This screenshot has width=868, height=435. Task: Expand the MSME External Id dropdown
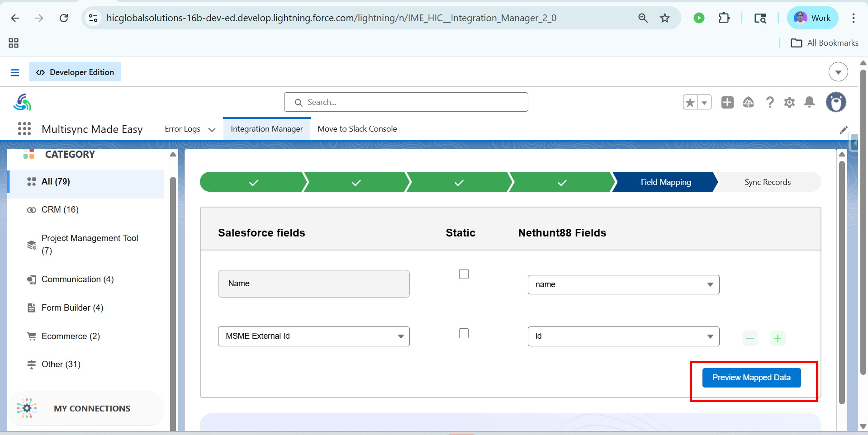point(313,336)
